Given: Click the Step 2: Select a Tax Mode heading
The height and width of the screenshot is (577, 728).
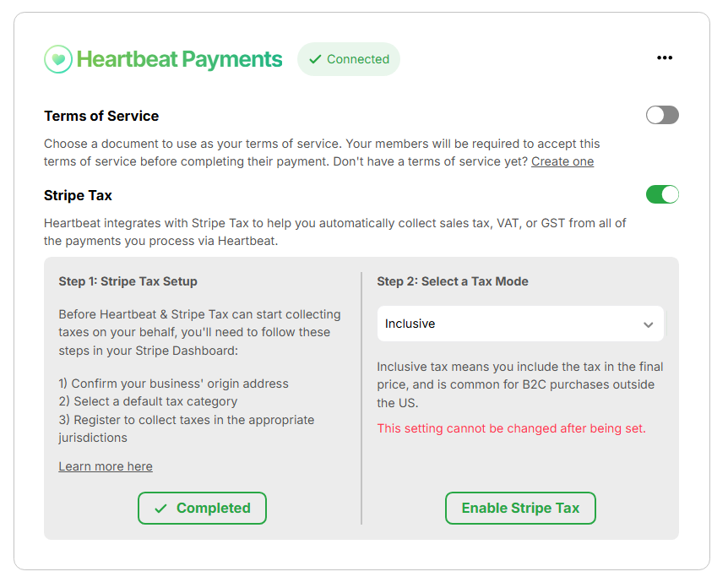Looking at the screenshot, I should 453,281.
